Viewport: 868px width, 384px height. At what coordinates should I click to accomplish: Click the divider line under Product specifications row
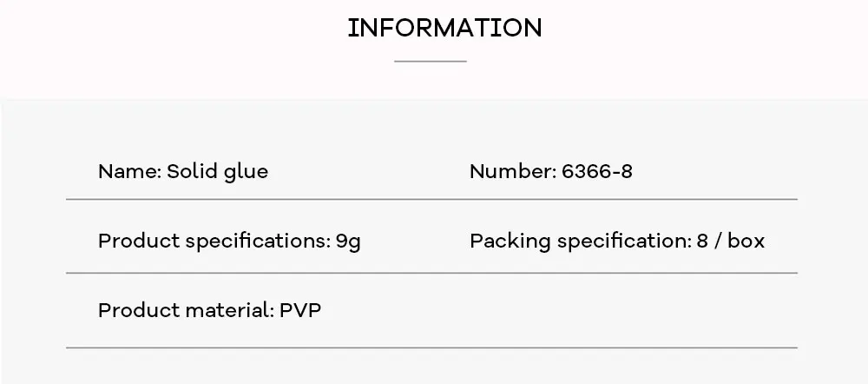[431, 273]
